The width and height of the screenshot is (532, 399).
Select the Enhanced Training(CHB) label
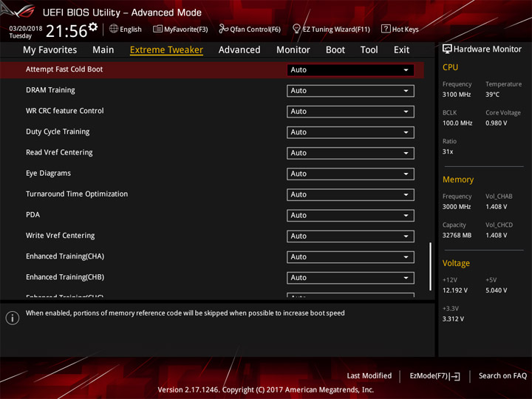coord(65,277)
